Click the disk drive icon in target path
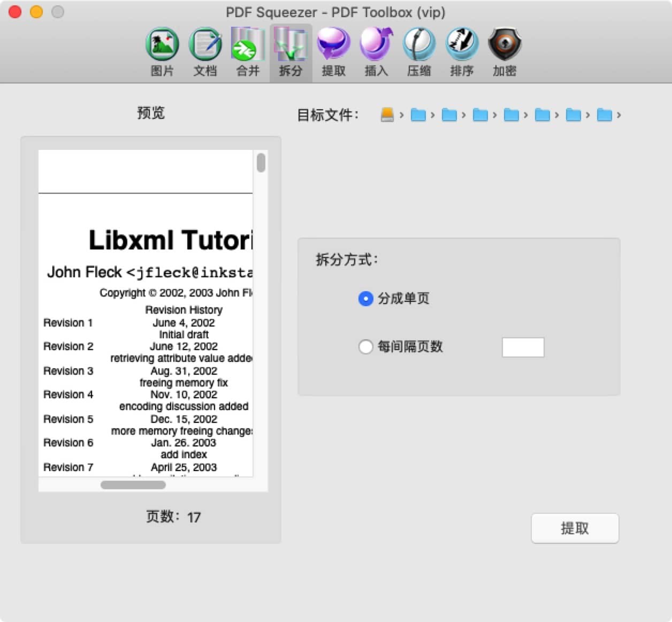The image size is (672, 622). click(x=387, y=115)
